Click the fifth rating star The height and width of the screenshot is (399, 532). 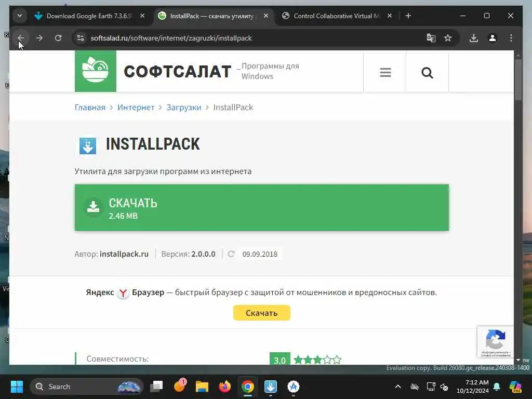[337, 360]
